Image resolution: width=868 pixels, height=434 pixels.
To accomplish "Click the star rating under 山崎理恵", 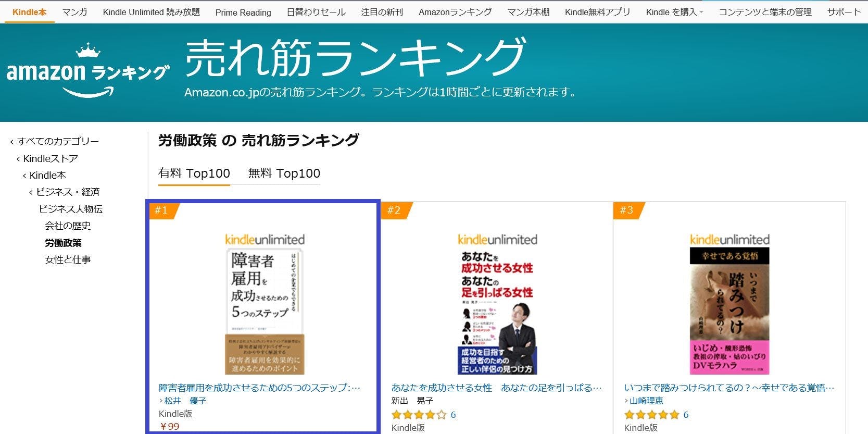I will (651, 415).
